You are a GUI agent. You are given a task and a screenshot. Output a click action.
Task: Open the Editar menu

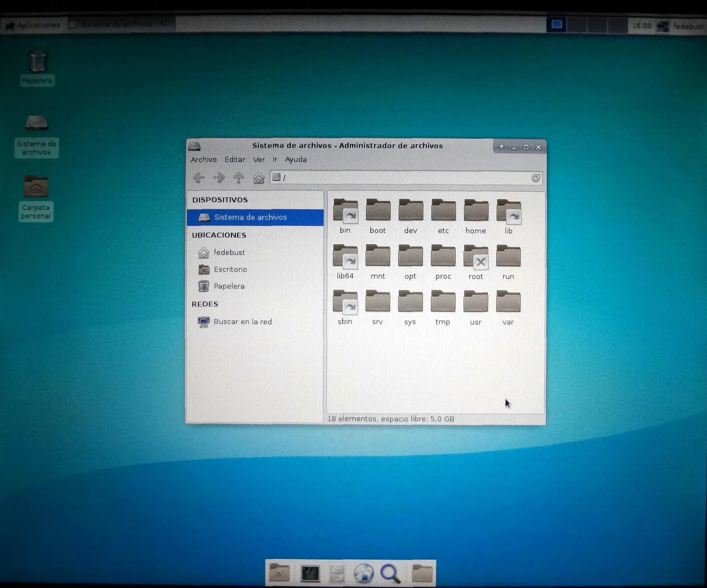[235, 159]
